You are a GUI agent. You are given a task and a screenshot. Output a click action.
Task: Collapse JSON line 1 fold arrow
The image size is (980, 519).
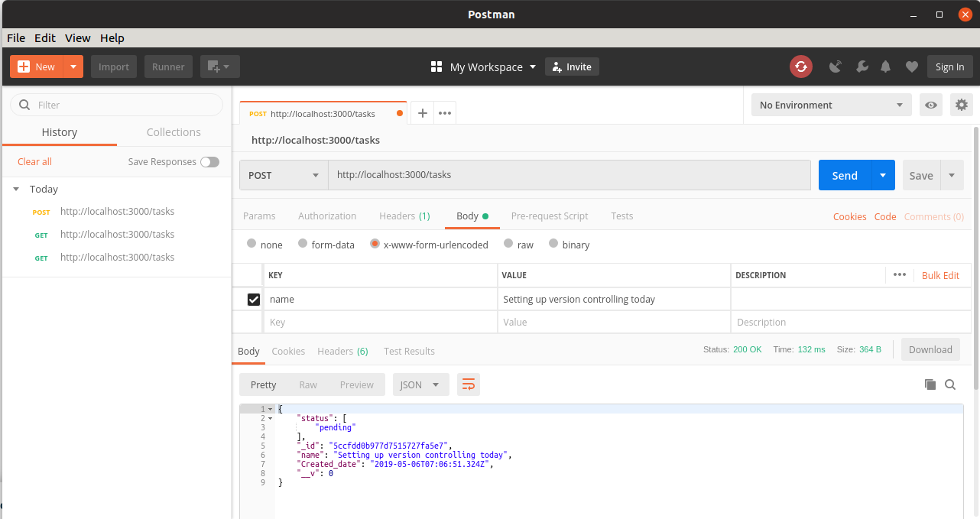(x=270, y=409)
